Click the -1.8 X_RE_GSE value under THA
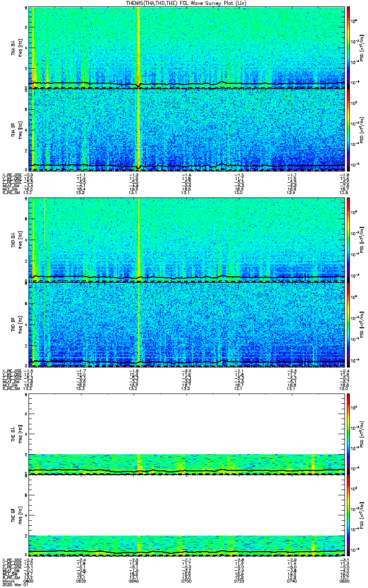The image size is (368, 588). tap(344, 175)
